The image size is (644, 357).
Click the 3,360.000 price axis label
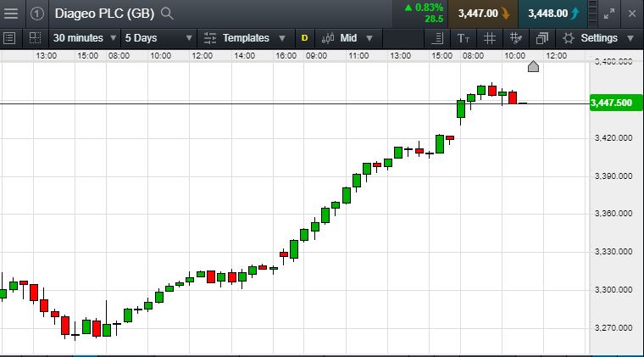click(613, 213)
